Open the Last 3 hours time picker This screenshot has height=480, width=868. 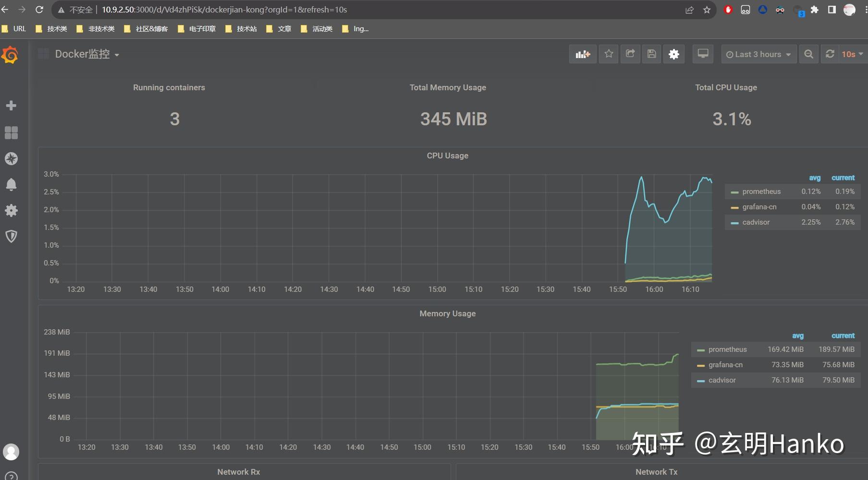click(x=758, y=54)
